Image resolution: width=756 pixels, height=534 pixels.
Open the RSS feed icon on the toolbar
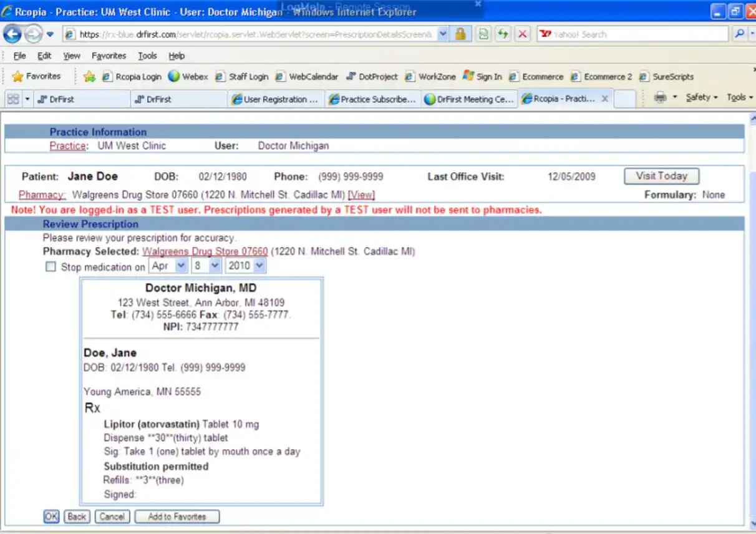[483, 34]
